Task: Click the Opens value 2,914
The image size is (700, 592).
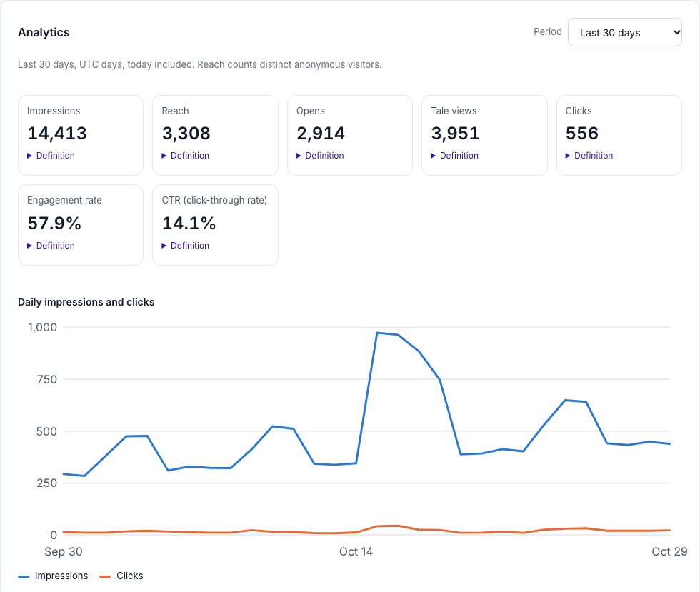Action: [321, 133]
